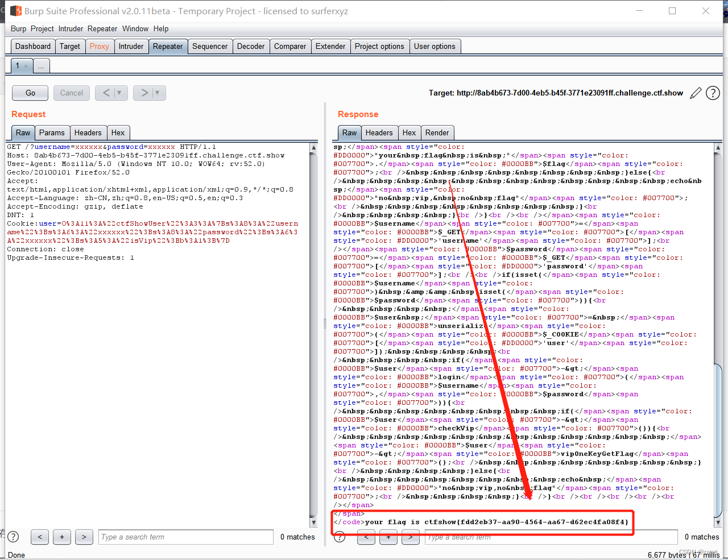728x560 pixels.
Task: Select the Repeater tool tab
Action: (x=168, y=46)
